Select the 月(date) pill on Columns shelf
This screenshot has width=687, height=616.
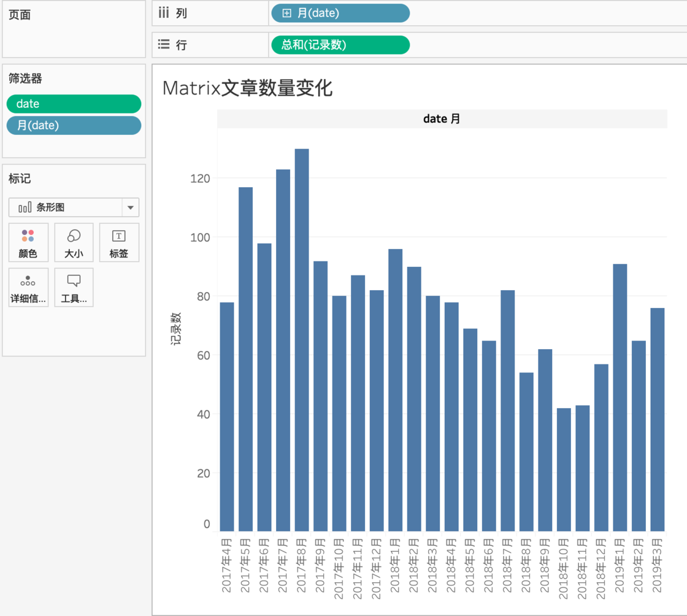[340, 13]
